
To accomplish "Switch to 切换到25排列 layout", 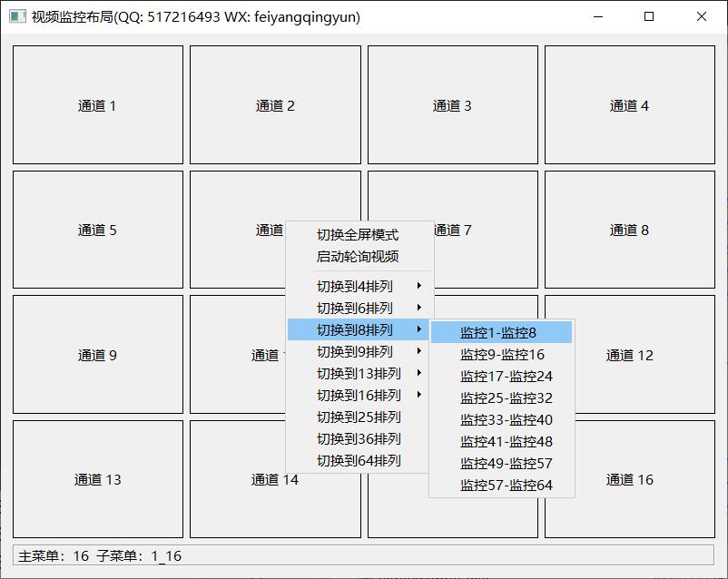I will coord(358,417).
